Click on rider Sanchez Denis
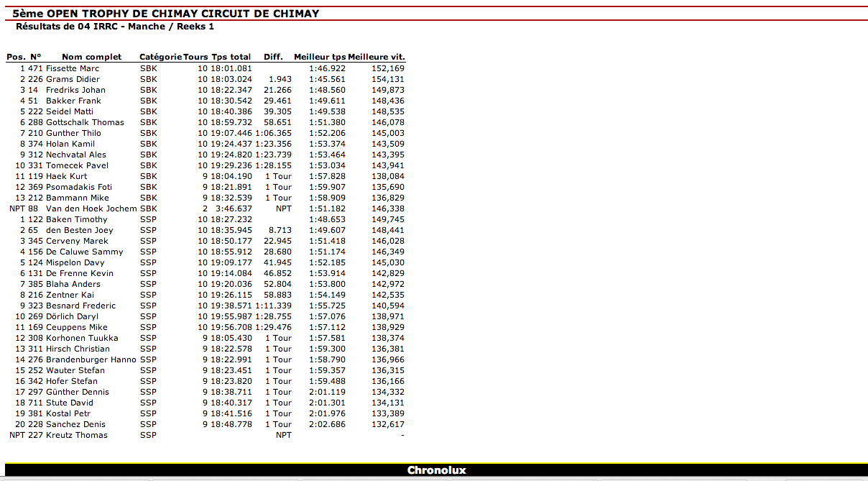868x481 pixels. click(x=75, y=424)
